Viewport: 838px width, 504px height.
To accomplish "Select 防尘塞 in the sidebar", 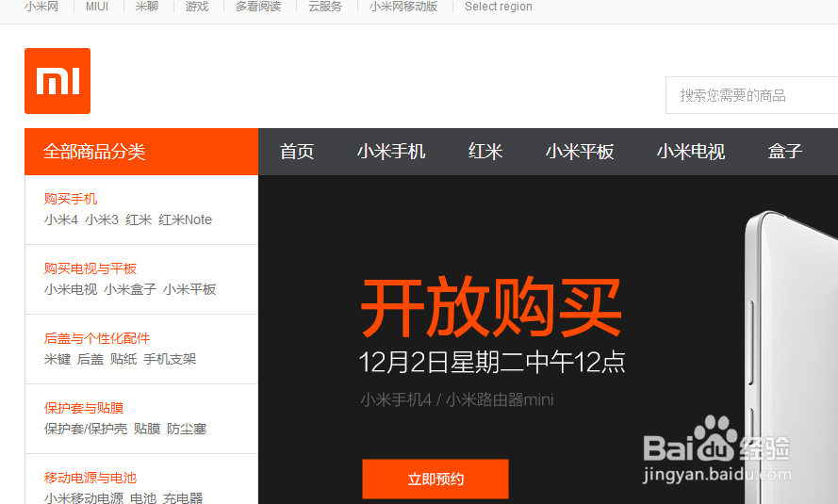I will click(x=187, y=429).
